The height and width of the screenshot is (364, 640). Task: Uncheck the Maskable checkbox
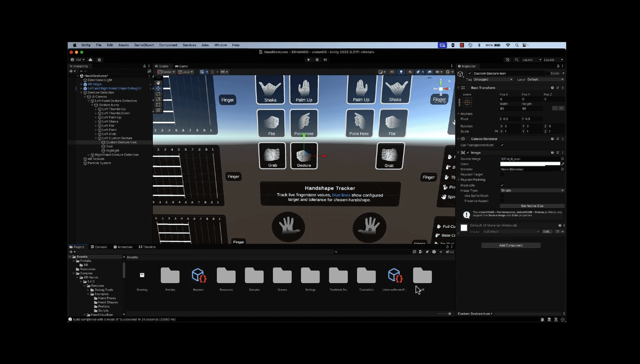coord(502,185)
